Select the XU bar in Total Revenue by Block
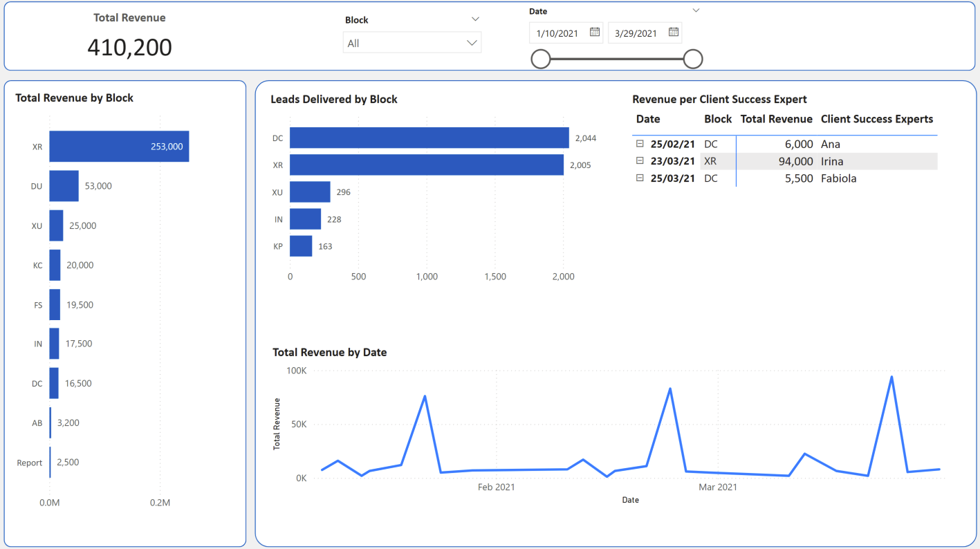Screen dimensions: 980x549 tap(56, 225)
